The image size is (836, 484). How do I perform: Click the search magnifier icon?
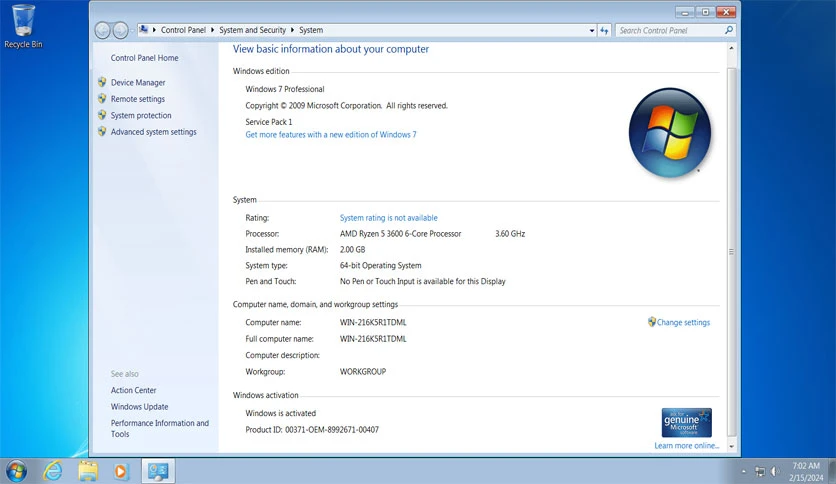tap(728, 30)
